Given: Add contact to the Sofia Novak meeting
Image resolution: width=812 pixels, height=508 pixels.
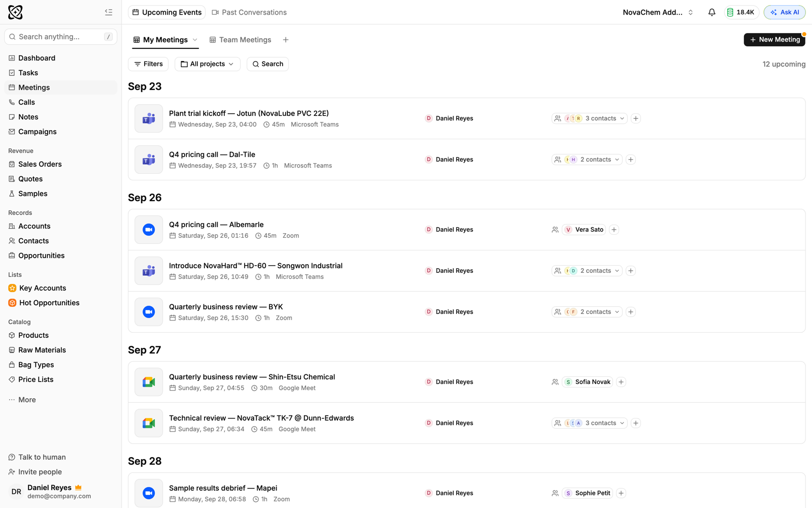Looking at the screenshot, I should pos(621,382).
